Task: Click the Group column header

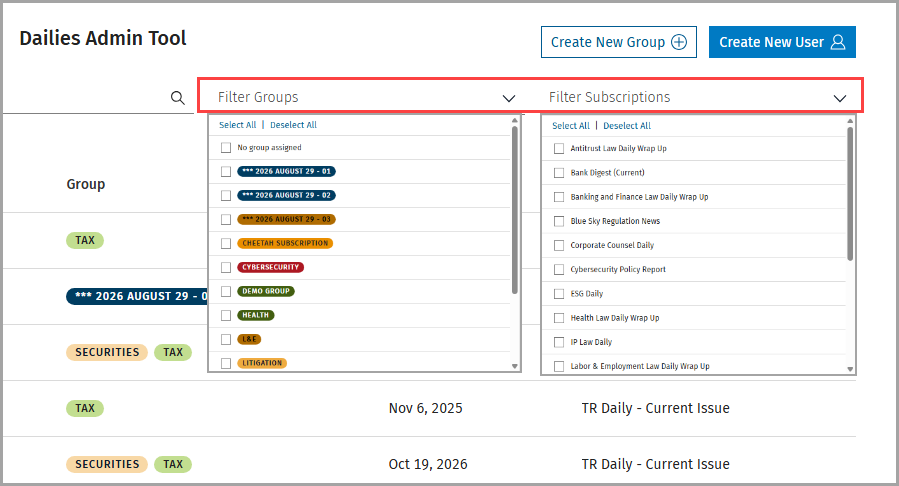Action: tap(85, 184)
